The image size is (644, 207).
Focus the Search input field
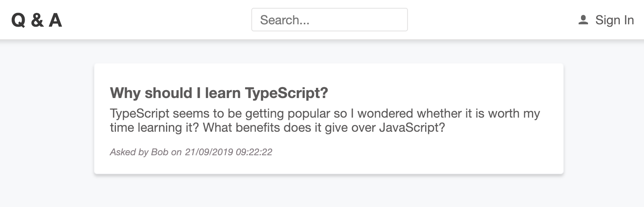[329, 20]
